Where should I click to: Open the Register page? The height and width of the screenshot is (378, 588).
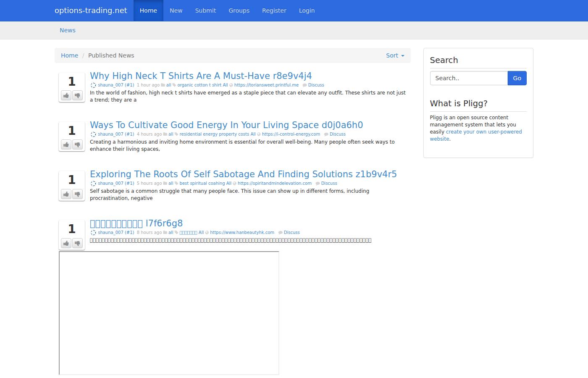274,10
